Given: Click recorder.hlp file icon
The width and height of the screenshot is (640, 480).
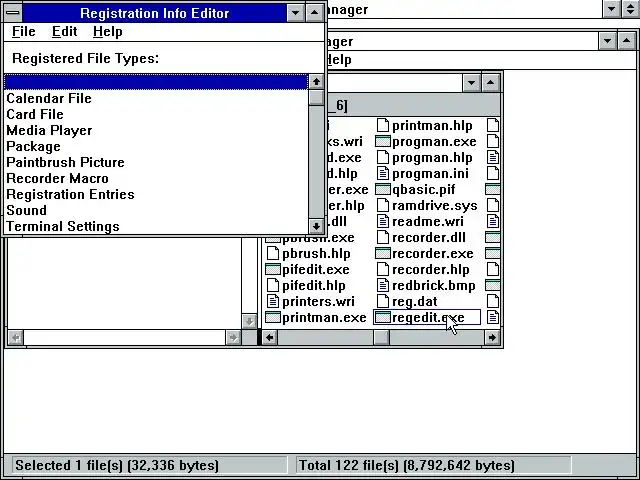Looking at the screenshot, I should pyautogui.click(x=382, y=269).
